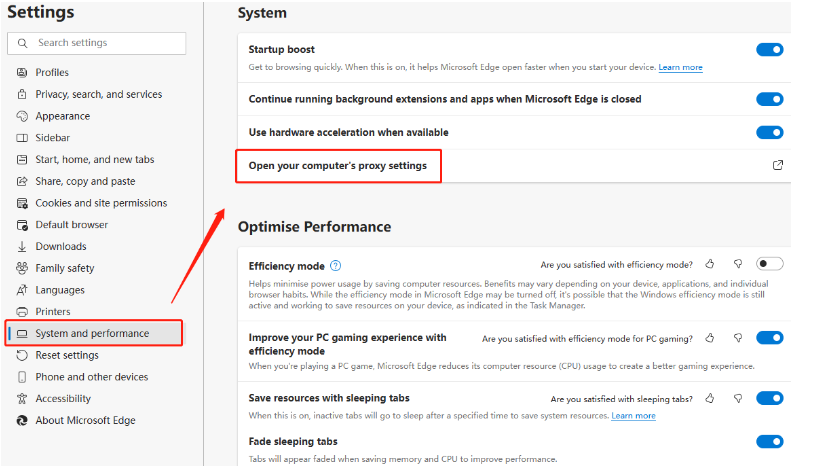Open Cookies and site permissions section
The width and height of the screenshot is (818, 473).
tap(101, 203)
